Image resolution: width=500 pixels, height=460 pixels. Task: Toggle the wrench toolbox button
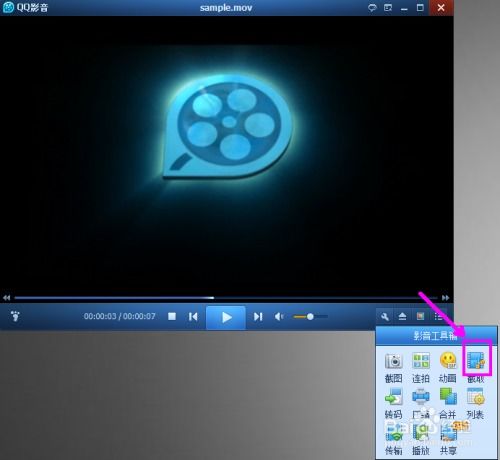click(x=385, y=316)
